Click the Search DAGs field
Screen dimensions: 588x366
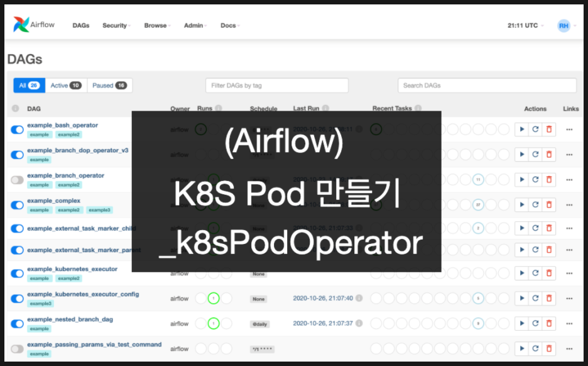click(487, 86)
